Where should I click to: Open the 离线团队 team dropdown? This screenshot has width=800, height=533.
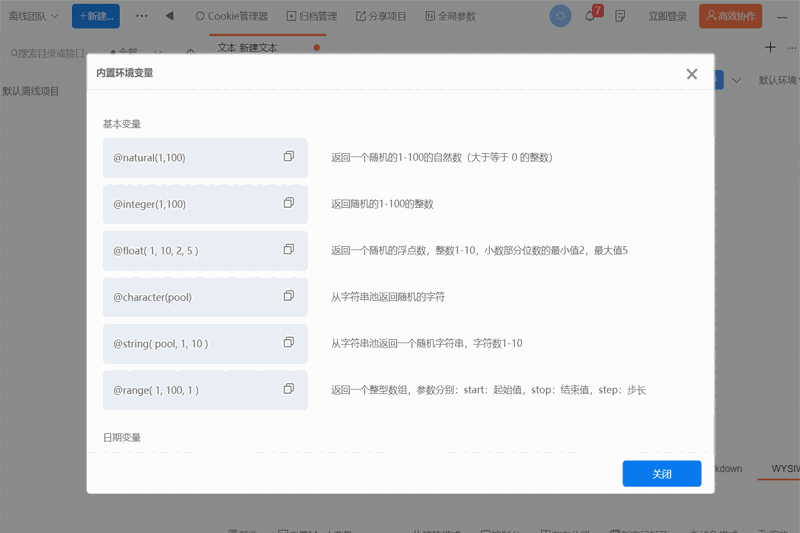tap(34, 16)
